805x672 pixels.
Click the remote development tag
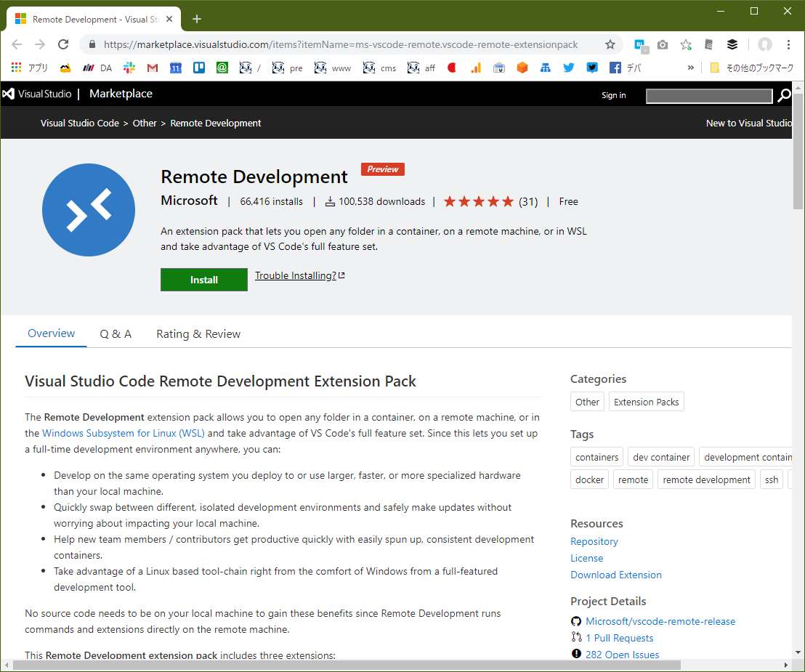[706, 479]
